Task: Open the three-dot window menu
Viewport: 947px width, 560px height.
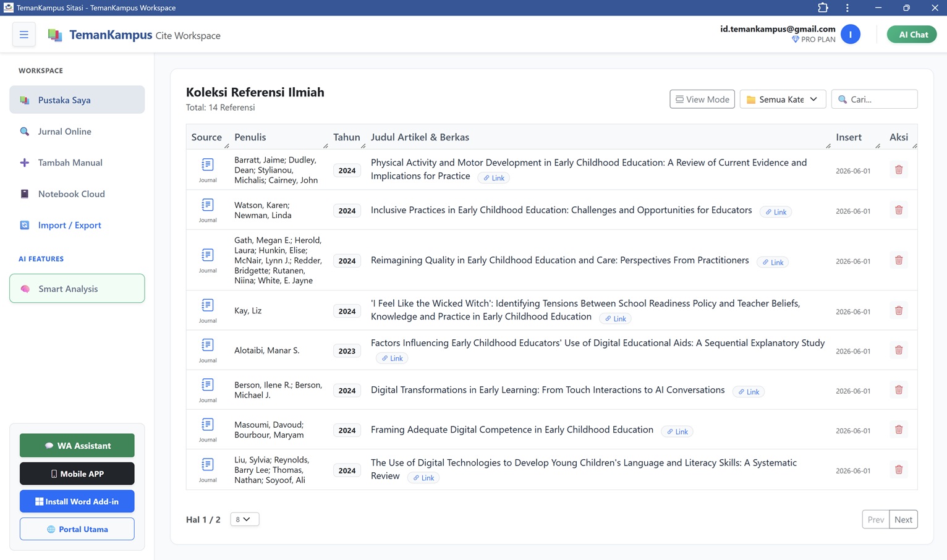Action: tap(847, 7)
